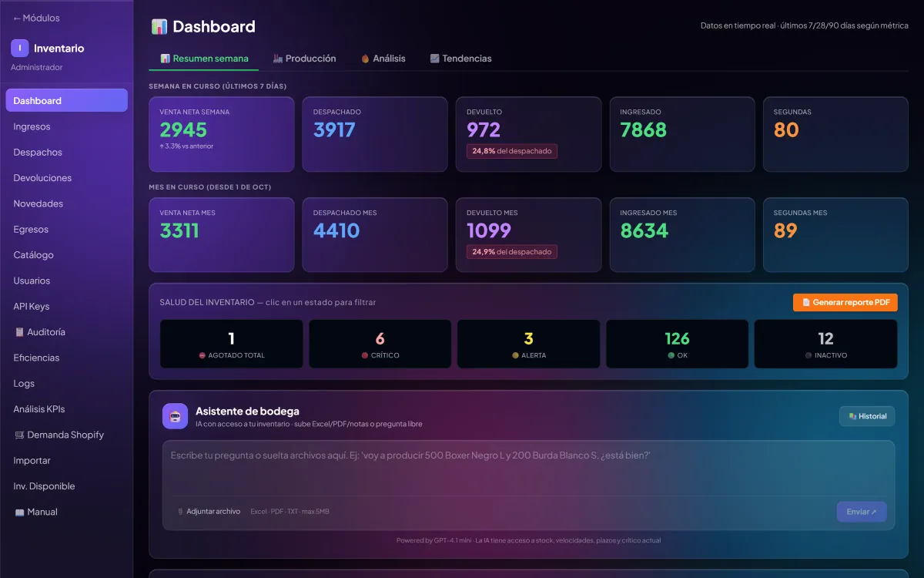
Task: Open API Keys page
Action: (x=66, y=307)
